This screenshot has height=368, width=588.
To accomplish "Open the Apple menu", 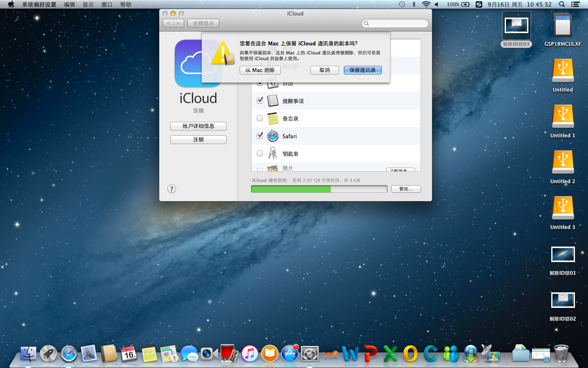I will [x=11, y=4].
